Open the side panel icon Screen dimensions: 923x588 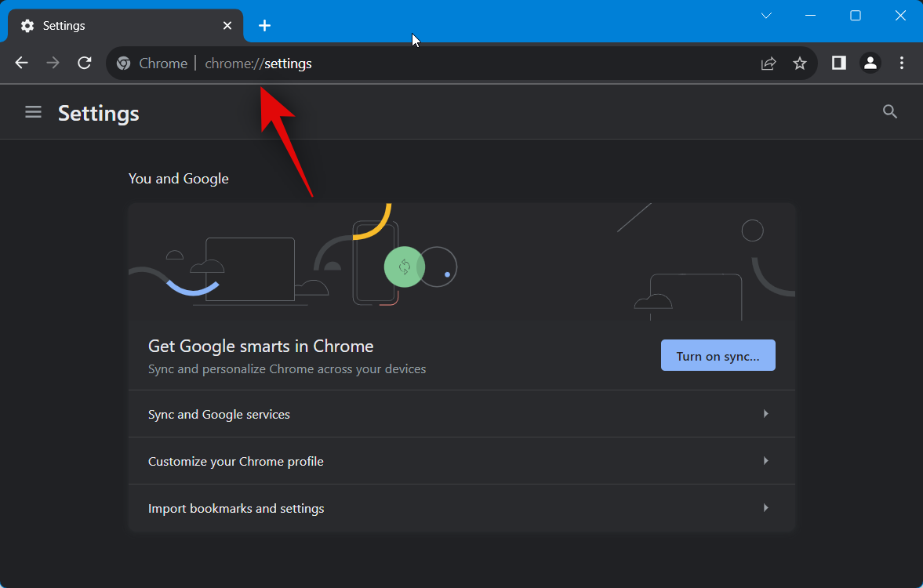pyautogui.click(x=839, y=63)
